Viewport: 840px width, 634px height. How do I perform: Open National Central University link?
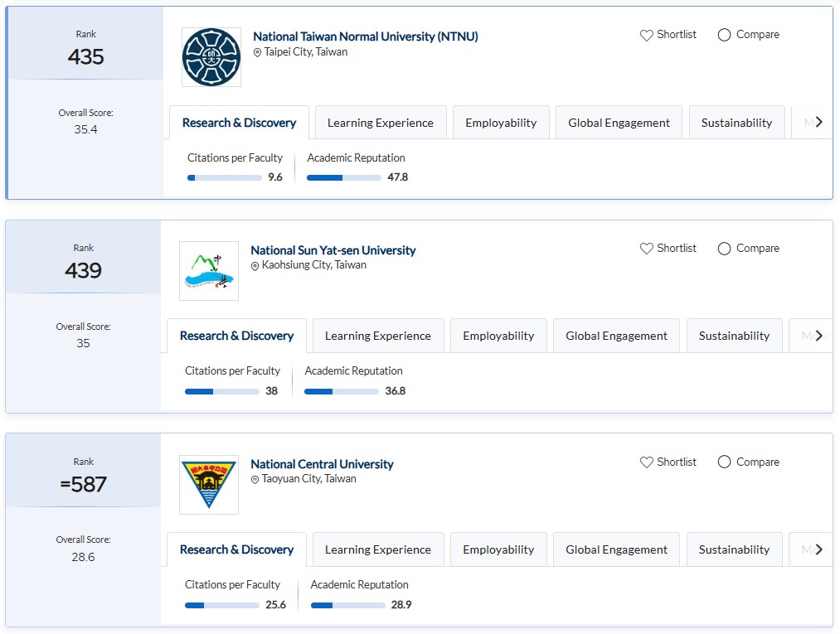coord(322,464)
